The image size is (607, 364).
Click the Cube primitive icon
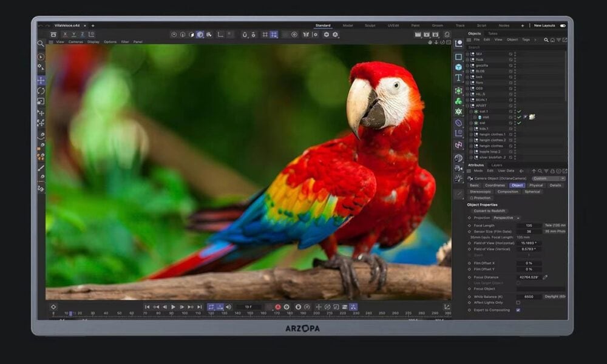click(458, 67)
